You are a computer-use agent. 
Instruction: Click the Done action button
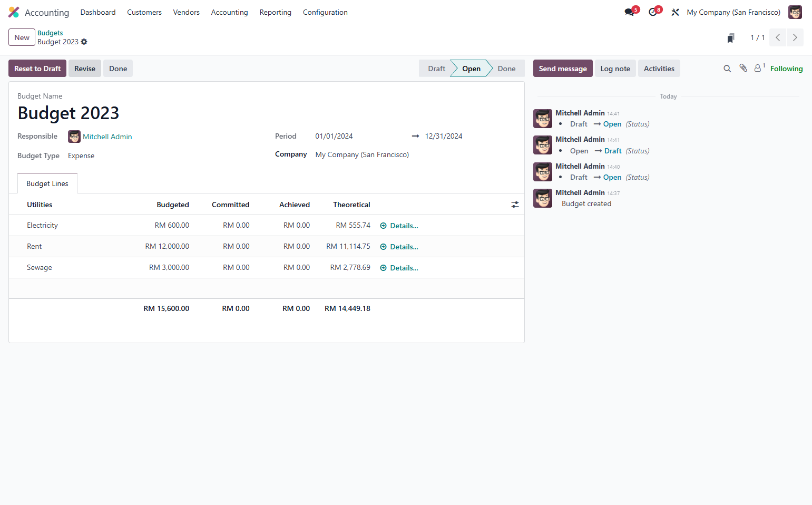118,69
